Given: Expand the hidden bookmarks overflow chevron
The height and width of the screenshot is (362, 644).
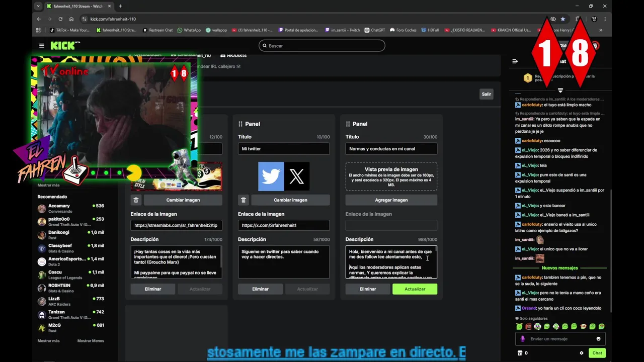Looking at the screenshot, I should tap(601, 30).
